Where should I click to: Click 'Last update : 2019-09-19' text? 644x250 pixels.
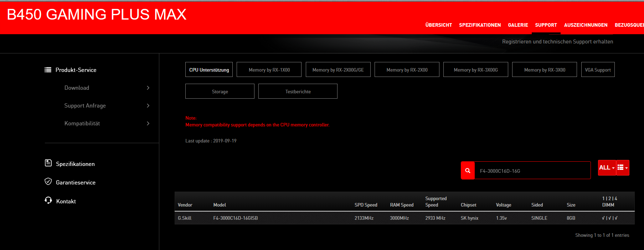(x=211, y=141)
